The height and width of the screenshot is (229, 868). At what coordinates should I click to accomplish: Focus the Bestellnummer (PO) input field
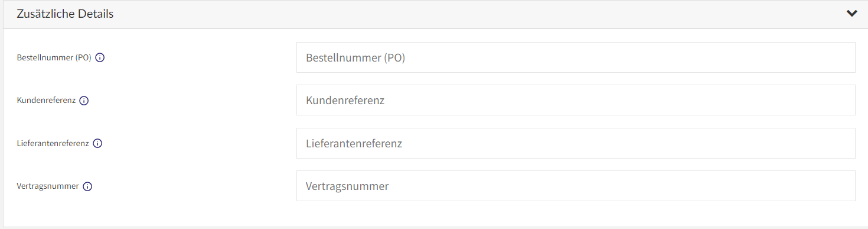576,57
